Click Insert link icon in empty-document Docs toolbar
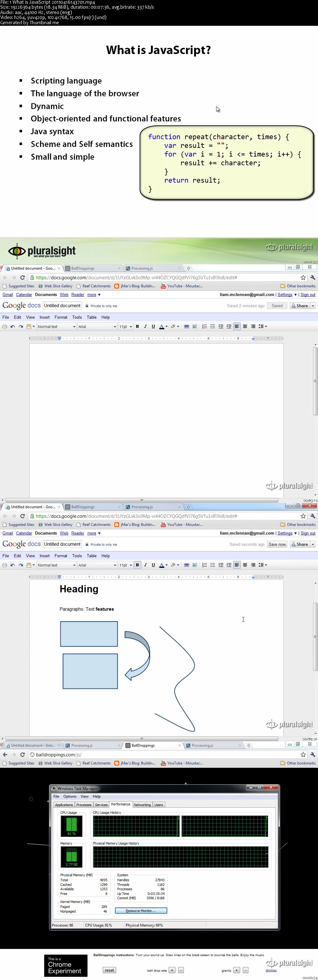The height and width of the screenshot is (980, 318). click(x=186, y=326)
